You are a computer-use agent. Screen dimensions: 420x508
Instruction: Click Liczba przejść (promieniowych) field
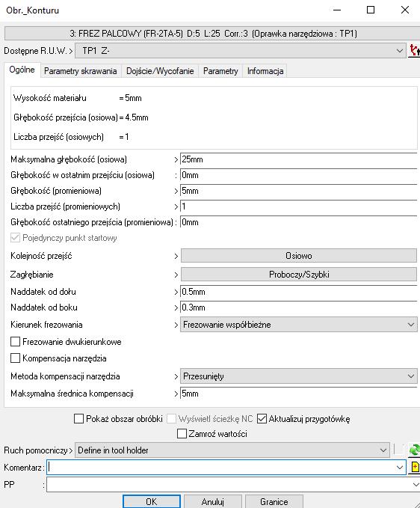point(299,206)
